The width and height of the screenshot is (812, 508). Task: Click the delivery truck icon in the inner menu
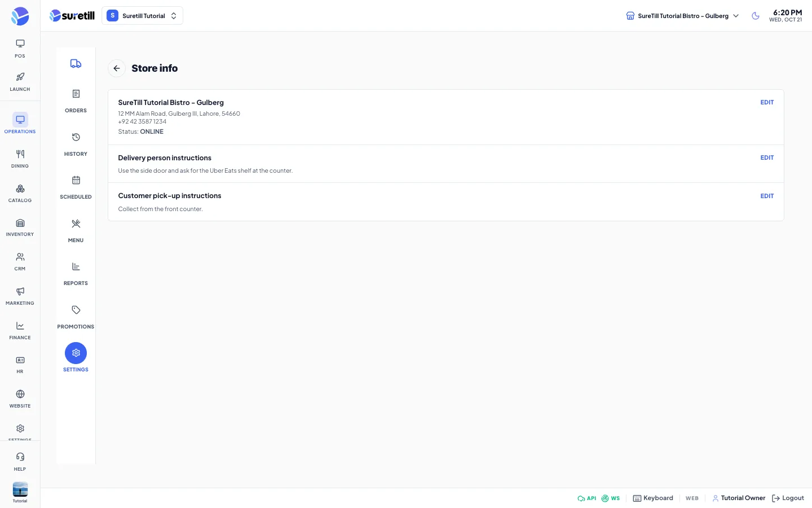[x=76, y=64]
